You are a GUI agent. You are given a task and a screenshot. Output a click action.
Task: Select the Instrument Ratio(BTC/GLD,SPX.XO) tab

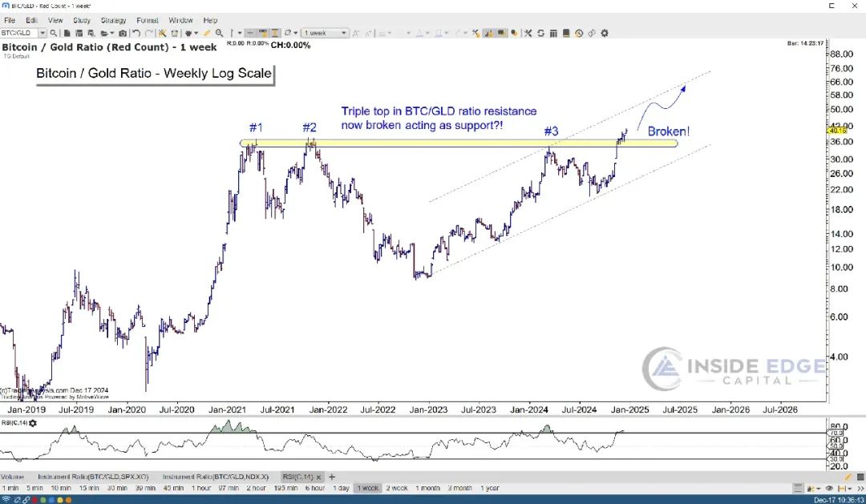pos(93,477)
